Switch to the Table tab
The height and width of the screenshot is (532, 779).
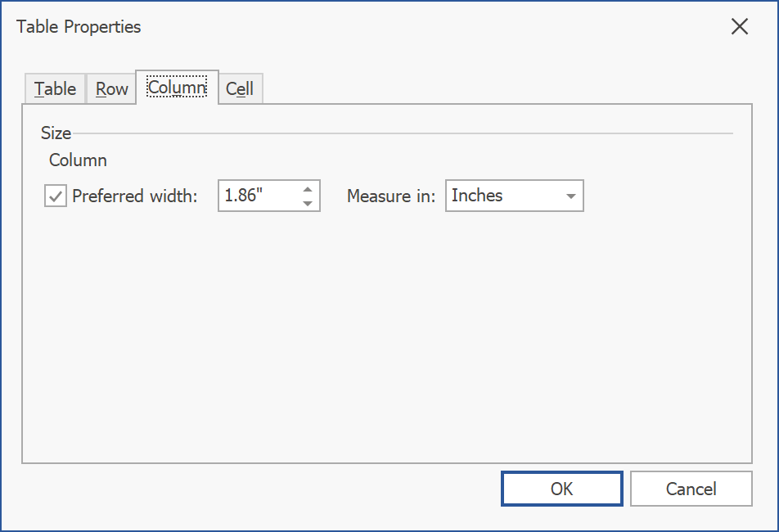click(x=55, y=89)
